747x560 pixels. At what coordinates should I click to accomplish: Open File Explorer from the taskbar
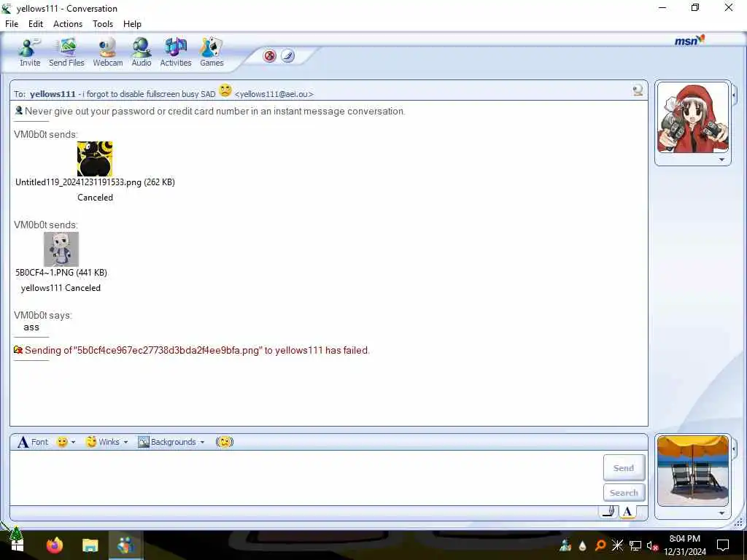[90, 545]
